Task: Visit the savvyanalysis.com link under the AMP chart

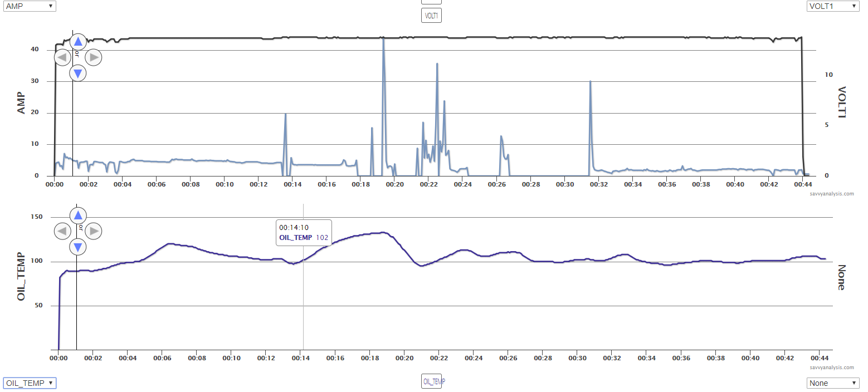Action: tap(831, 194)
